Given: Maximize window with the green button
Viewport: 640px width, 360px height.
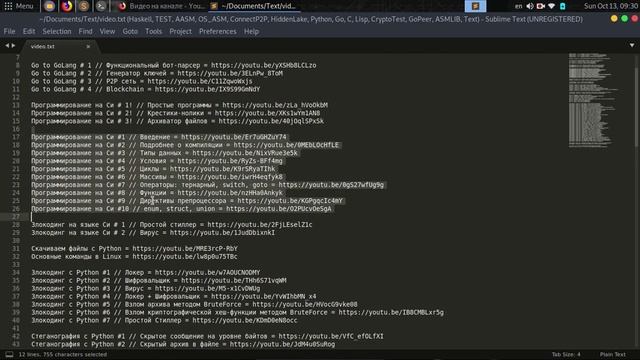Looking at the screenshot, I should 624,19.
